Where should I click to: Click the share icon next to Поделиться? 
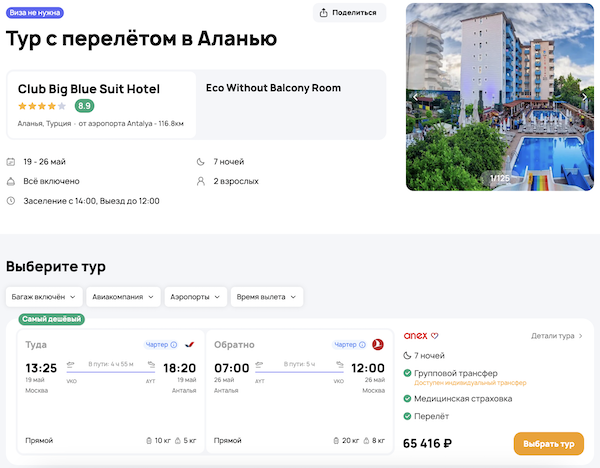coord(325,13)
